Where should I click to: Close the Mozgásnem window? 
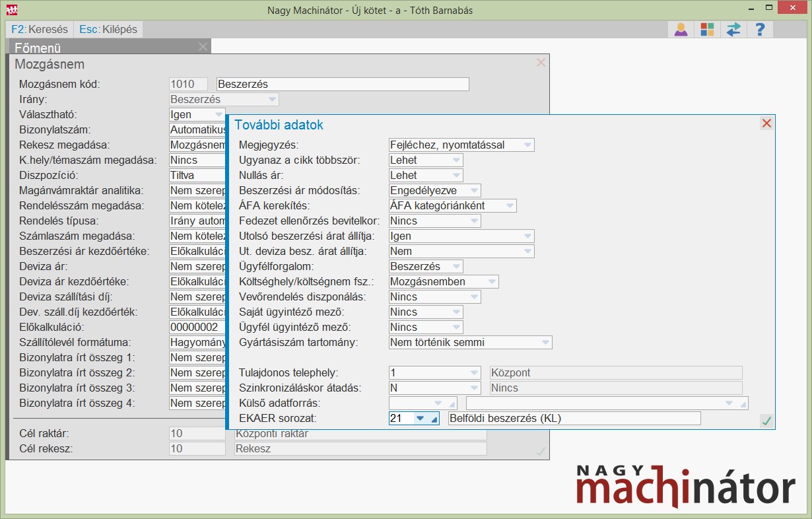[541, 63]
